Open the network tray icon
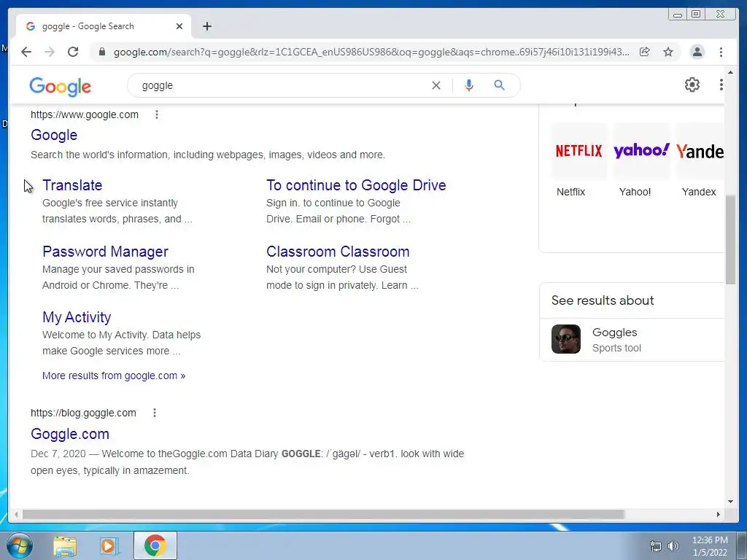This screenshot has height=560, width=747. [656, 546]
